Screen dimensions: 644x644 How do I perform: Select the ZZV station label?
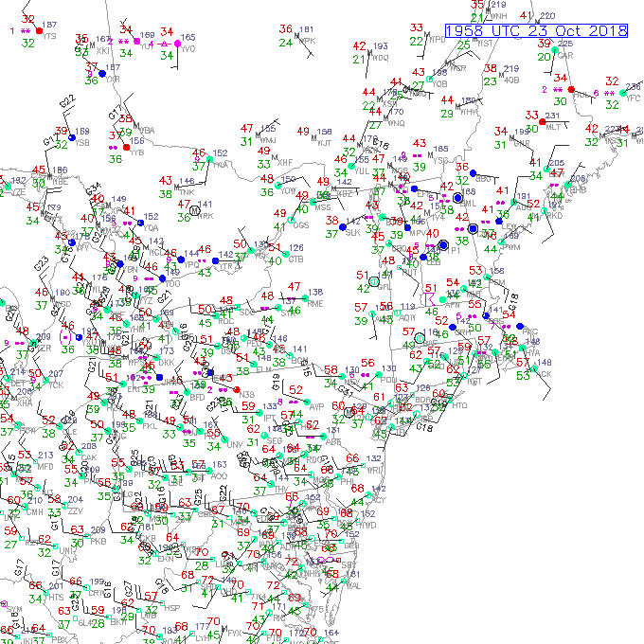pyautogui.click(x=76, y=510)
